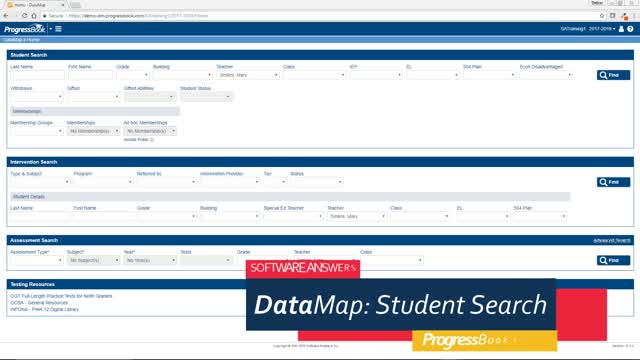Viewport: 640px width, 360px height.
Task: Click the Home breadcrumb link
Action: point(33,40)
